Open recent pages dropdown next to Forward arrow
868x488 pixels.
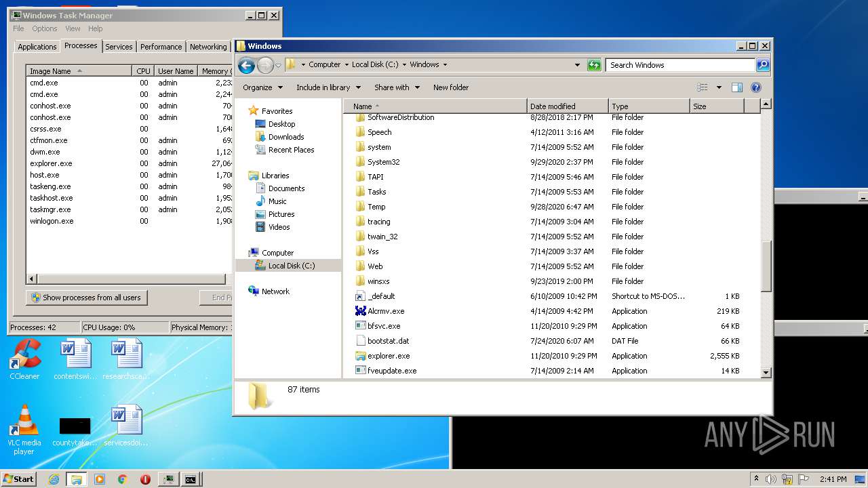pyautogui.click(x=278, y=65)
